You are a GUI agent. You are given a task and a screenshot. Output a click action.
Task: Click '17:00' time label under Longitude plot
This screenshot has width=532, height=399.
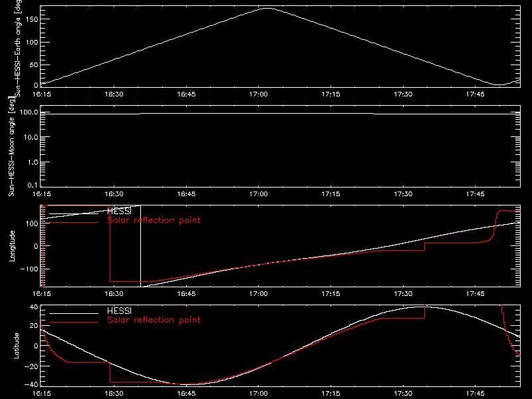pyautogui.click(x=259, y=294)
